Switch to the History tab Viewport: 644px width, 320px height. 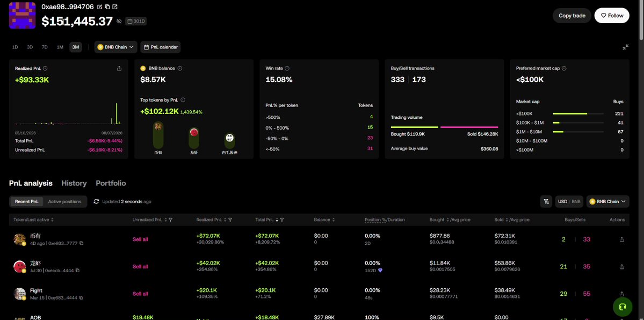pos(74,183)
